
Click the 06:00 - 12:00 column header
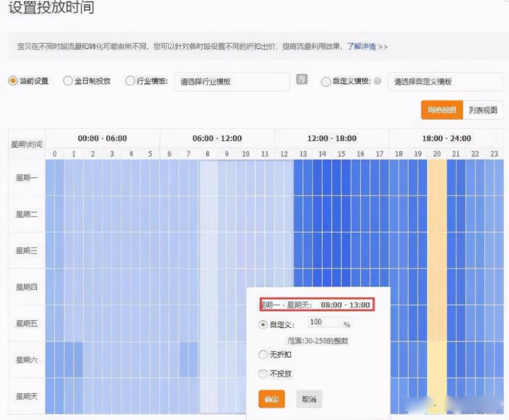(217, 138)
